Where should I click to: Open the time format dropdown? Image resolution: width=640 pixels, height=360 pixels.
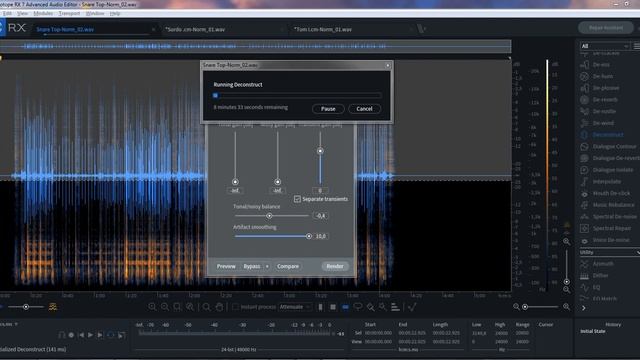pyautogui.click(x=9, y=324)
